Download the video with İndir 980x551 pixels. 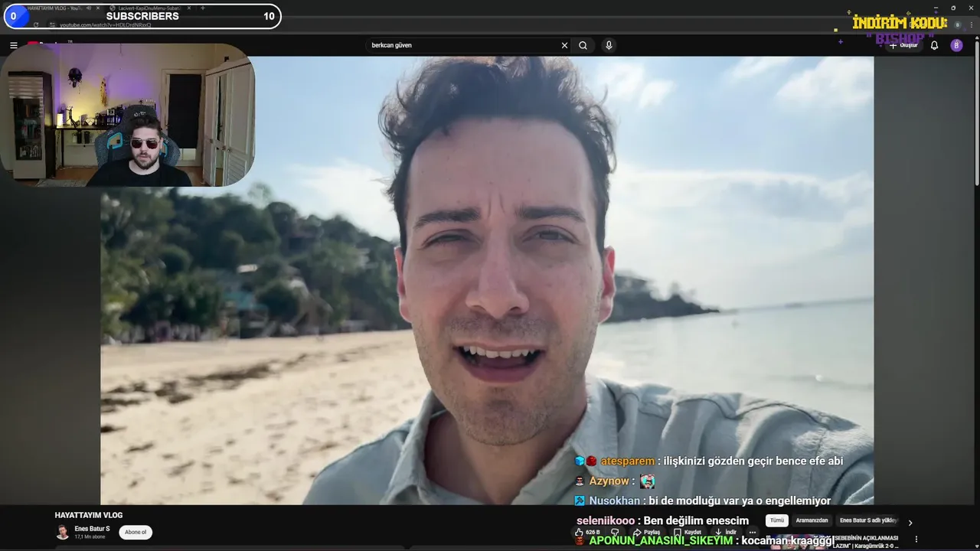point(725,532)
